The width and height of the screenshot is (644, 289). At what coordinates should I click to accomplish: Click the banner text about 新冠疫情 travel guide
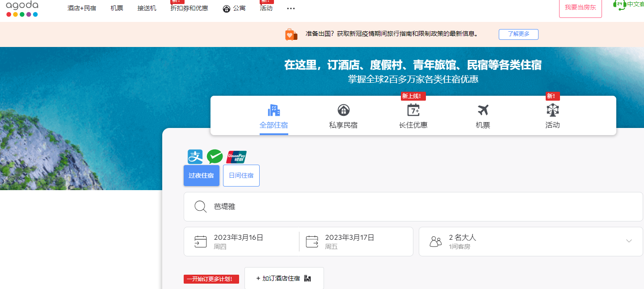point(392,34)
